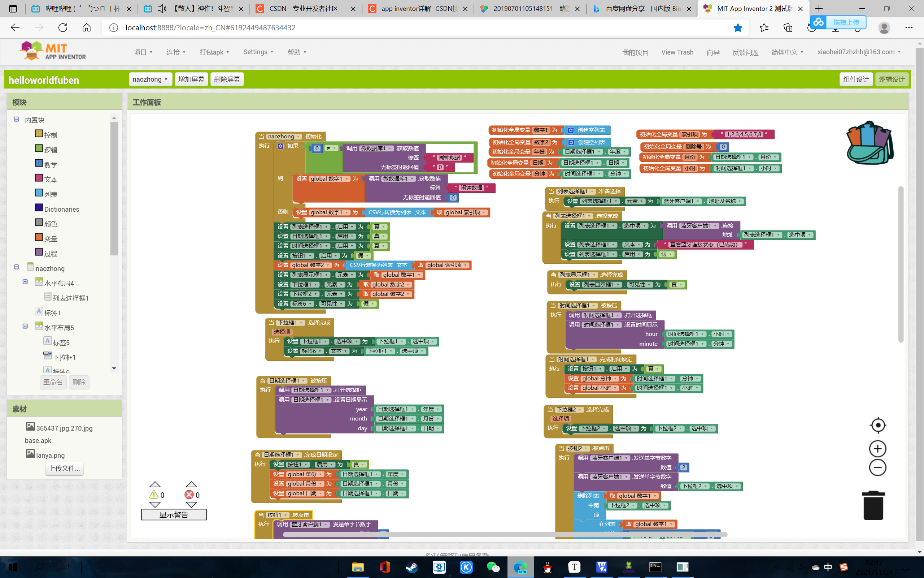
Task: Jump to next error with down arrow
Action: (x=191, y=505)
